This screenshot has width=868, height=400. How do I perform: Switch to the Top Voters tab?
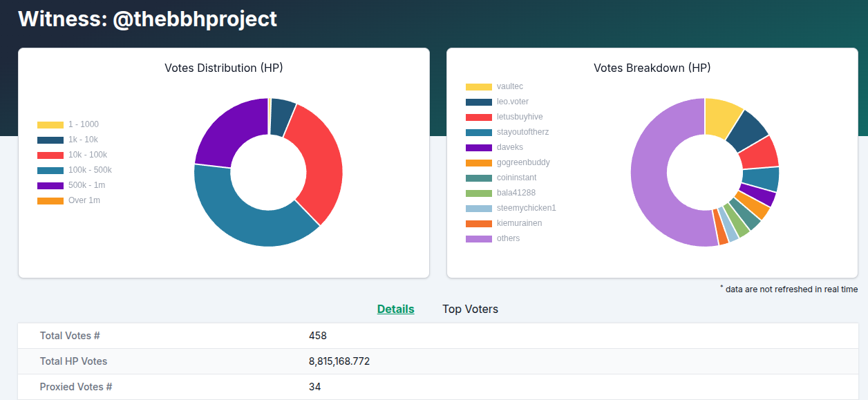click(470, 309)
